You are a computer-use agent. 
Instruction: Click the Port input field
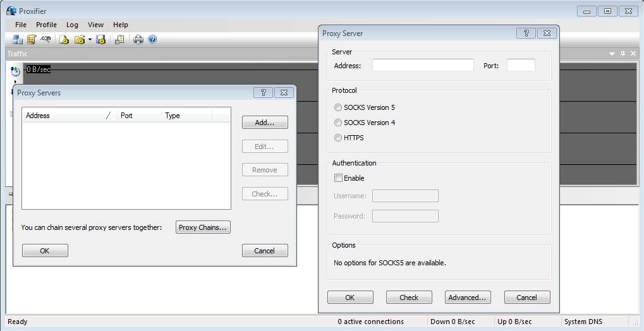[x=521, y=65]
